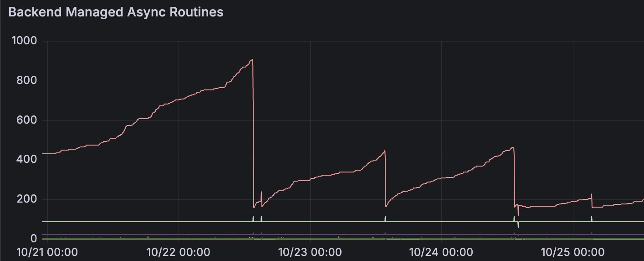Viewport: 644px width, 261px height.
Task: Click the red line's second peak before 10/24
Action: coord(385,151)
